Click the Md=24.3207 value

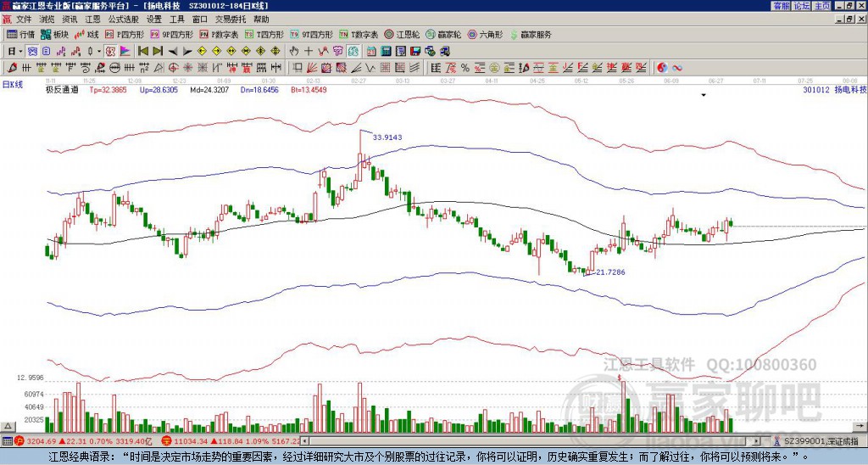tap(209, 89)
